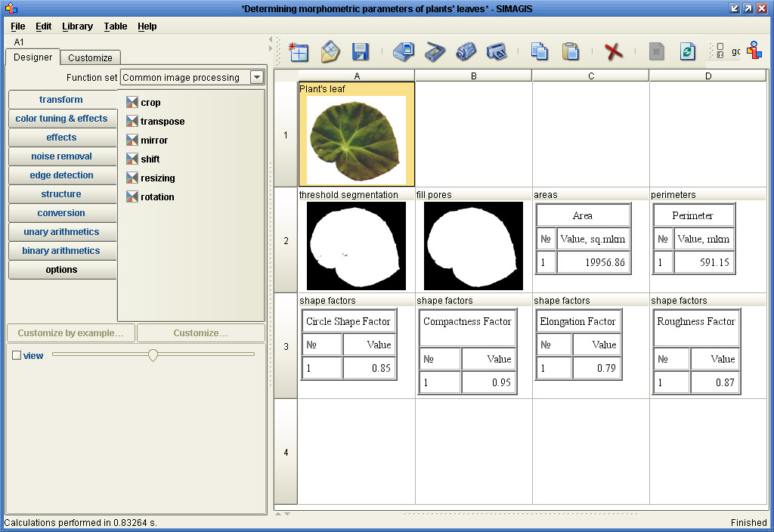This screenshot has height=532, width=774.
Task: Click the paste clipboard icon
Action: tap(571, 51)
